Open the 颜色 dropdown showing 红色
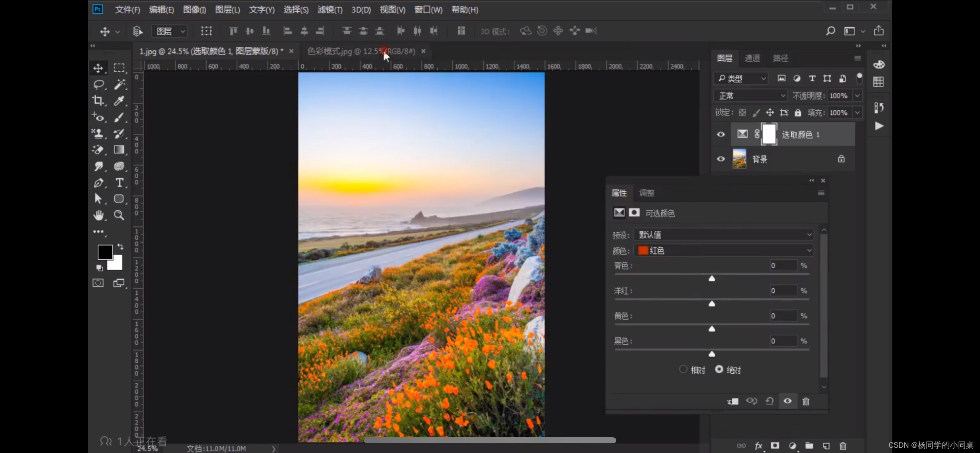 tap(723, 250)
